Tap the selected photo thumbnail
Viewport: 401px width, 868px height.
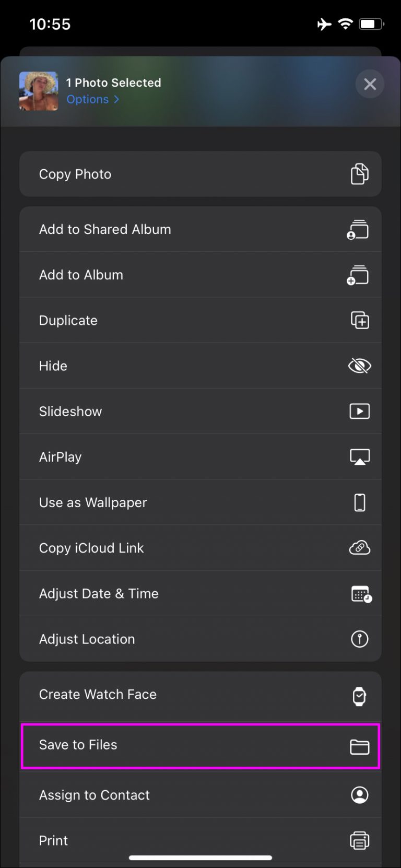pyautogui.click(x=39, y=91)
